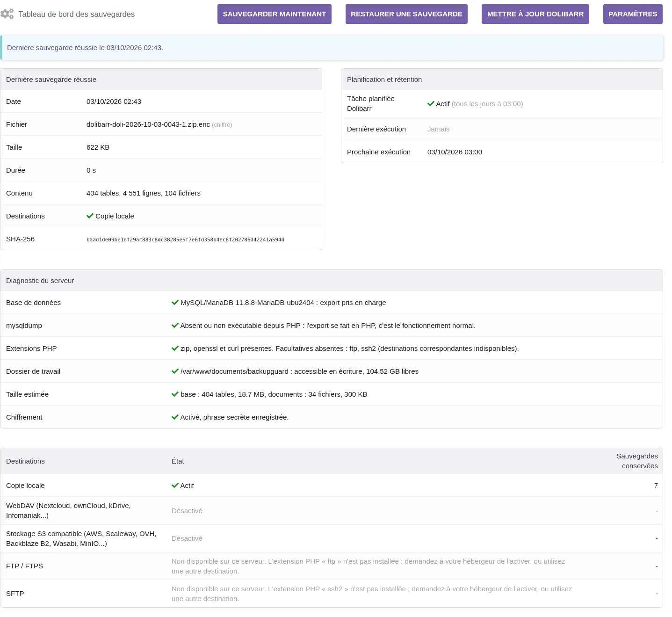Click the checkmark in the Base de données row
Viewport: 672px width, 617px height.
coord(175,303)
